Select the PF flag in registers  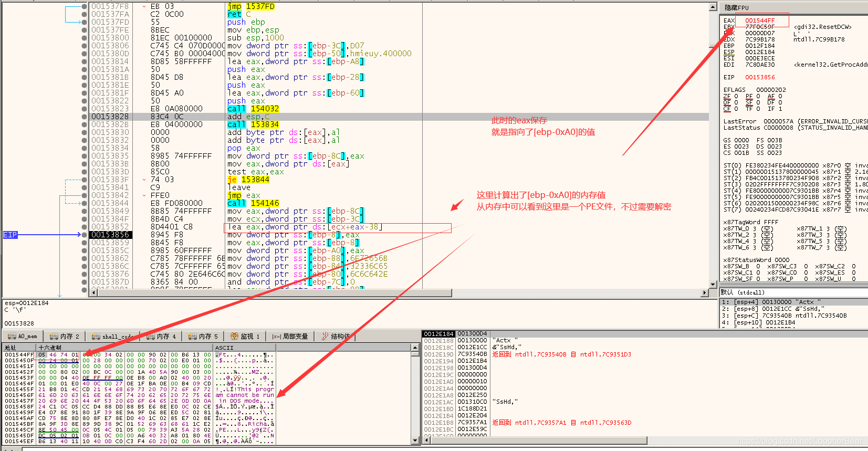point(749,96)
